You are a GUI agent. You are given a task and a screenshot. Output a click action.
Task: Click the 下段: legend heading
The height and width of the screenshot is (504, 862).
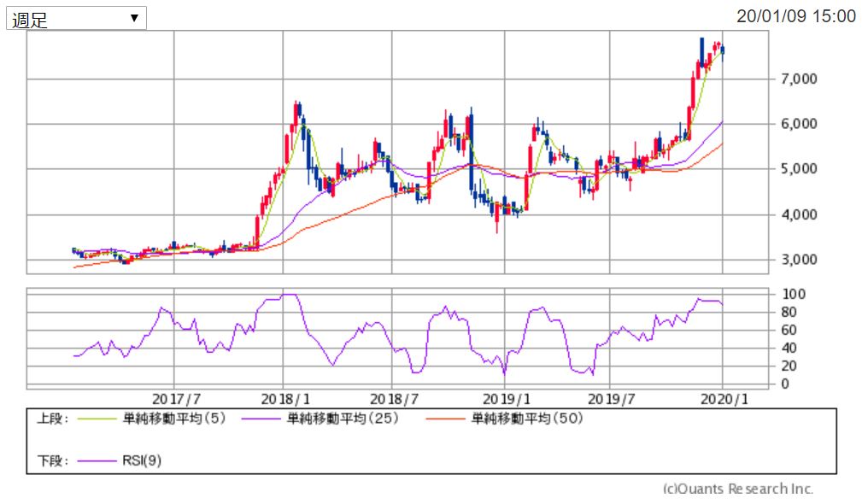[53, 460]
